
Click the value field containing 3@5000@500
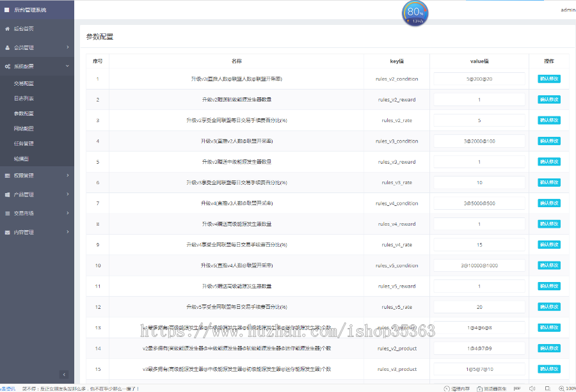click(479, 203)
